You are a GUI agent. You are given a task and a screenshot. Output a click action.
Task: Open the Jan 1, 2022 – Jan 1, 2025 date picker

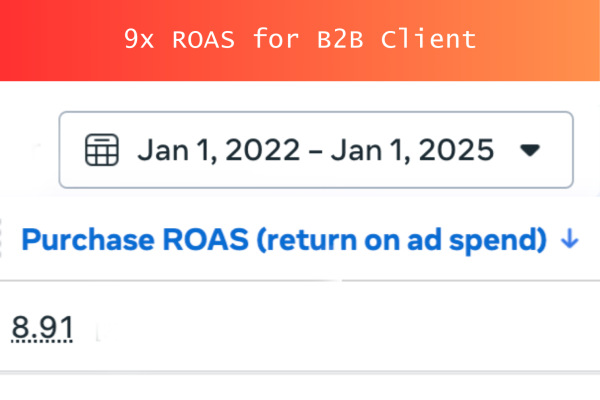tap(316, 151)
